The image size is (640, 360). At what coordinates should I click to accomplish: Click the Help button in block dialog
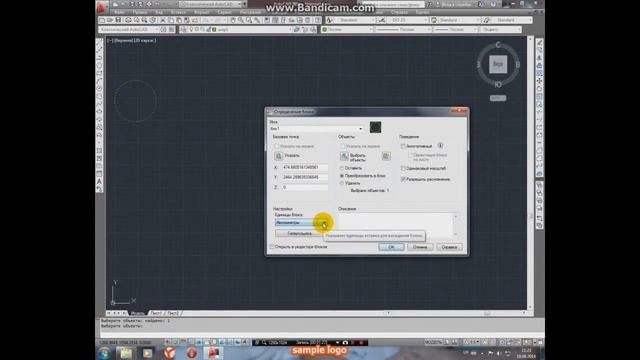pyautogui.click(x=449, y=247)
